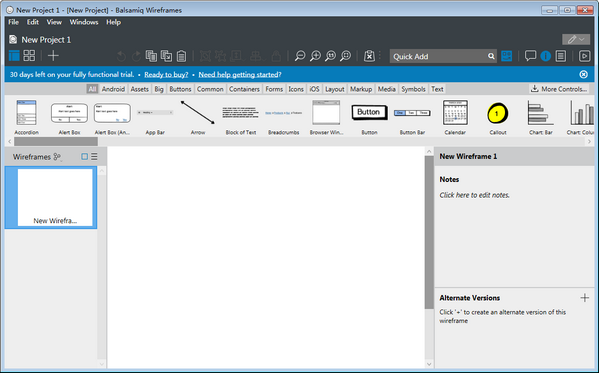Image resolution: width=599 pixels, height=373 pixels.
Task: Toggle markup visibility clipboard icon
Action: 369,56
